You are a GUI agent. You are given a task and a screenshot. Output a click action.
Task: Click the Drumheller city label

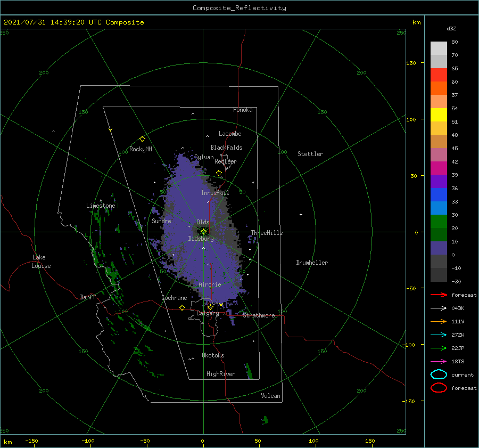pyautogui.click(x=312, y=263)
